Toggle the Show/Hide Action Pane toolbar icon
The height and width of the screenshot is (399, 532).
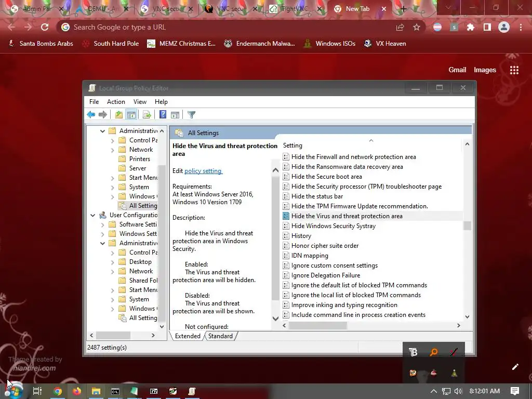pyautogui.click(x=175, y=115)
